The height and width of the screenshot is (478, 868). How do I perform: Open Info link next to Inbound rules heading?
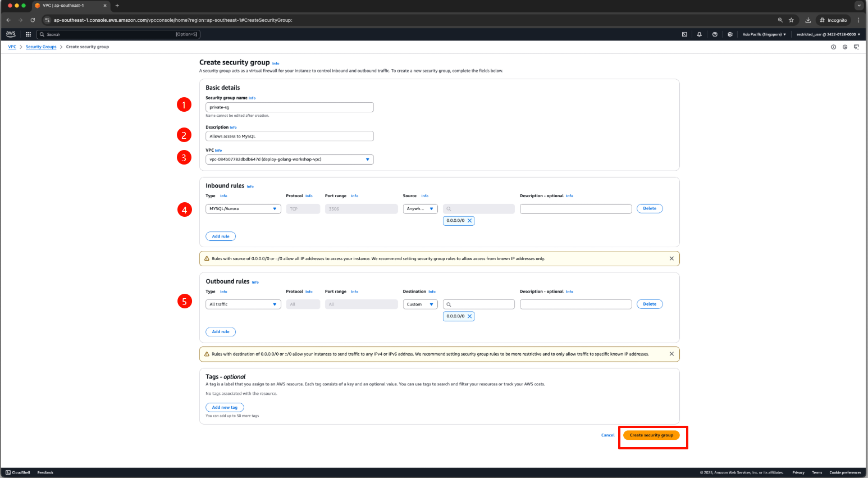pos(250,186)
